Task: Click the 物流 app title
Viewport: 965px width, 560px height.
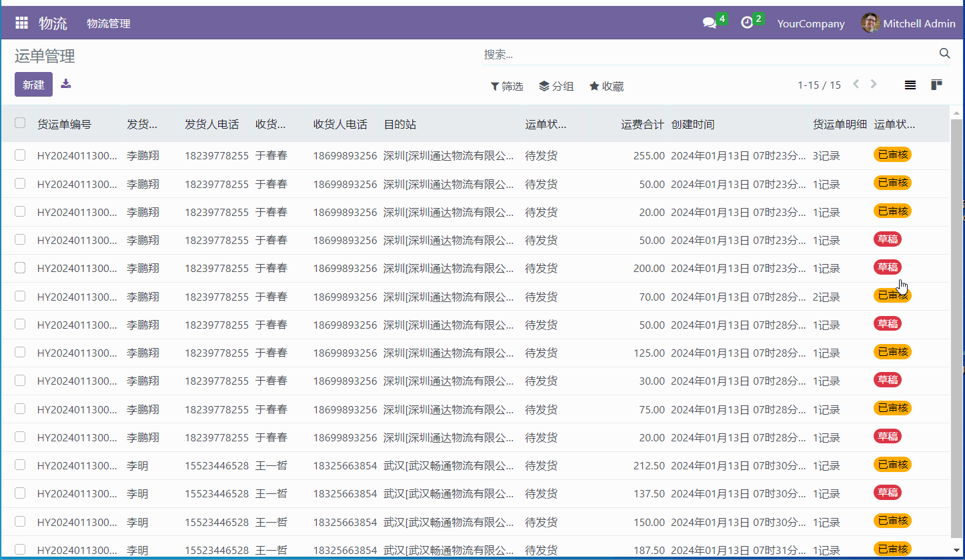Action: point(56,22)
